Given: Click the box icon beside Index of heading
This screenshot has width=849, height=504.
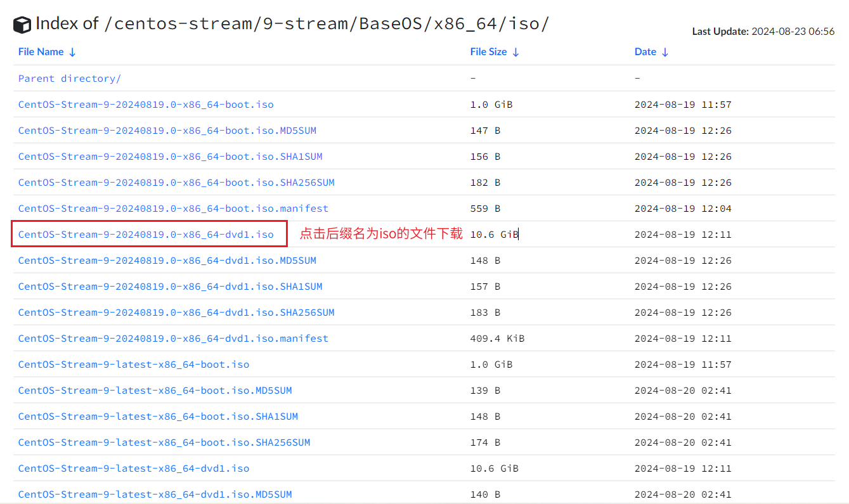Looking at the screenshot, I should coord(22,25).
